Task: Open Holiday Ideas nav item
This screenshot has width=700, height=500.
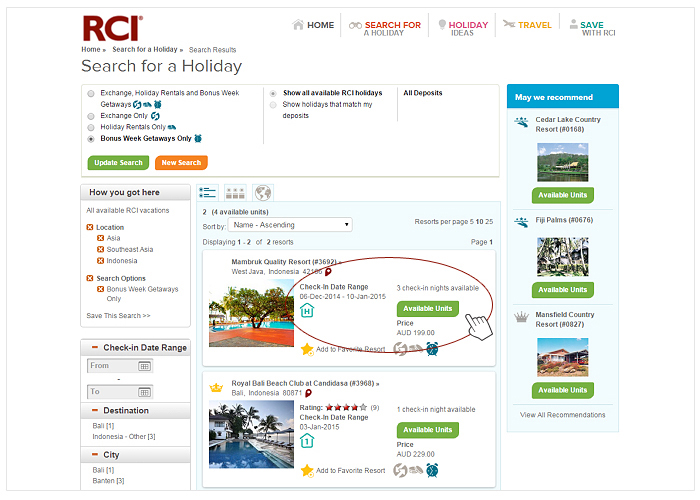Action: click(x=463, y=28)
